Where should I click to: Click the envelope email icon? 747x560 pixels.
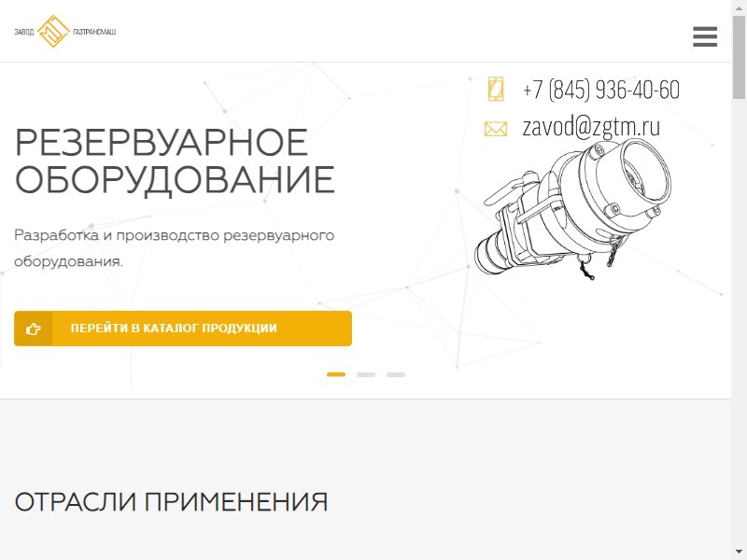(x=496, y=129)
